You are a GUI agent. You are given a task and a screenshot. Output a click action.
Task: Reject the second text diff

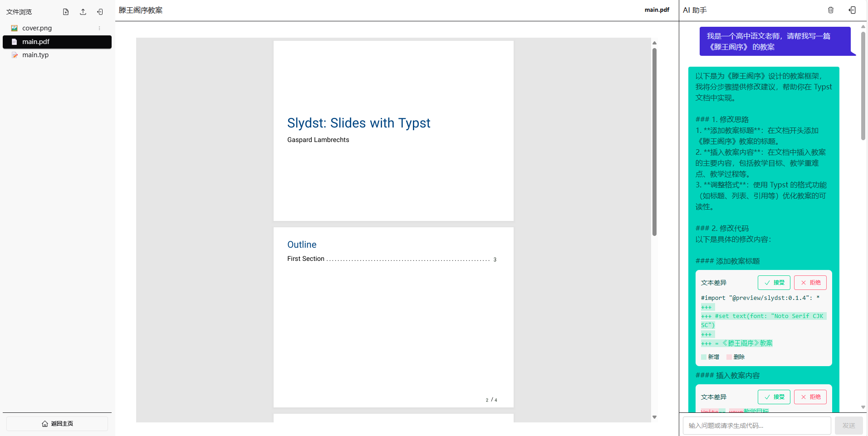point(810,397)
